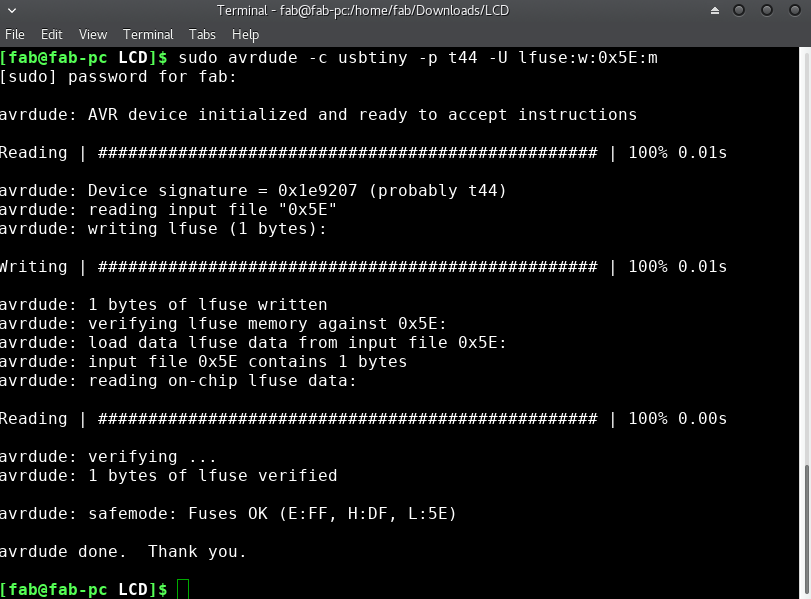811x599 pixels.
Task: Close the terminal window
Action: [794, 10]
